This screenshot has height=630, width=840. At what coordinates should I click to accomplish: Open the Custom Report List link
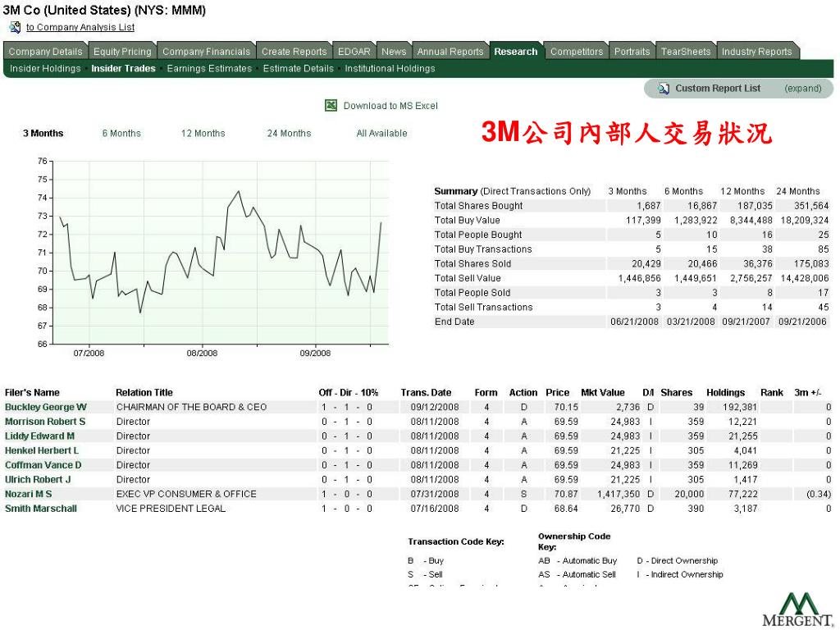tap(717, 89)
